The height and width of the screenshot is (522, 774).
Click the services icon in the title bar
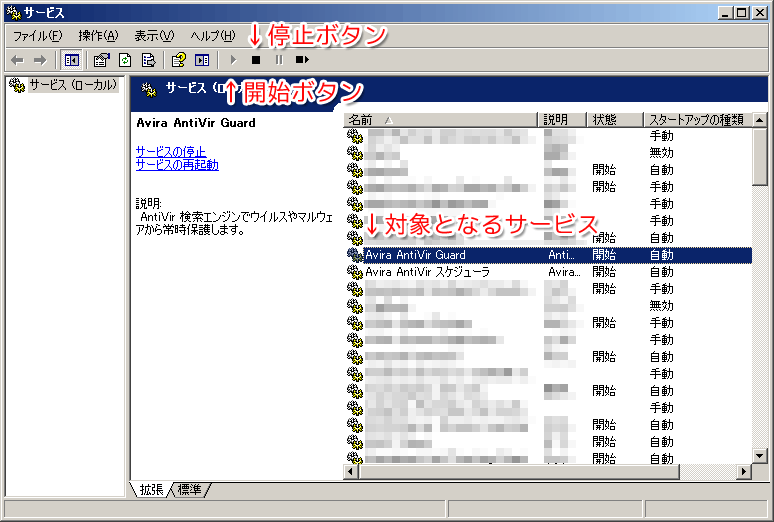click(13, 13)
